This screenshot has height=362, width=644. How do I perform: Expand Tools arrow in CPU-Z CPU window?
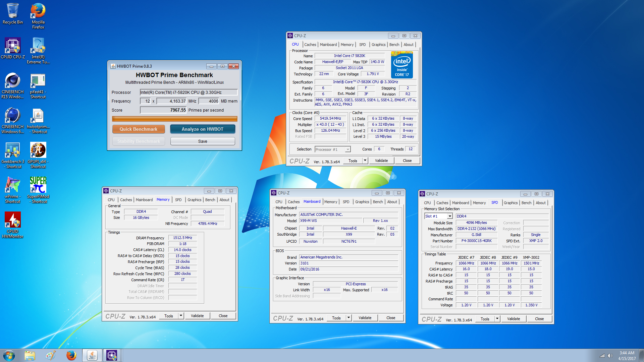[365, 161]
